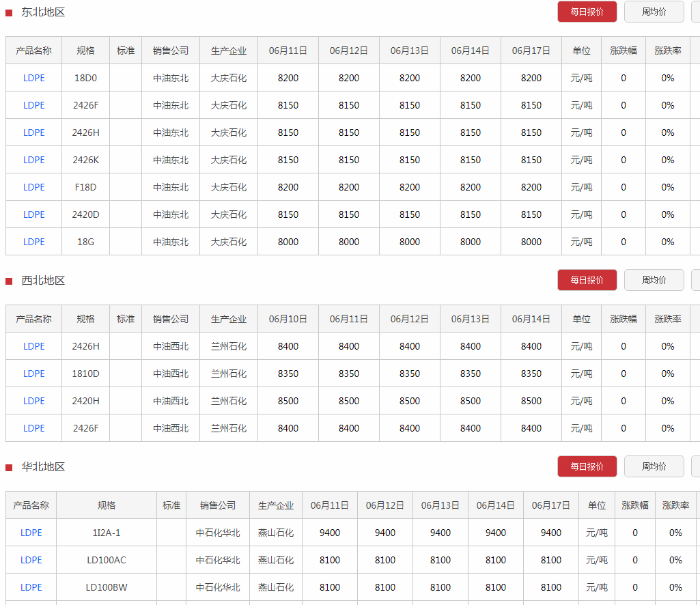The image size is (700, 605).
Task: Click 06月10日 price 8500 in 2420H row
Action: [x=288, y=401]
